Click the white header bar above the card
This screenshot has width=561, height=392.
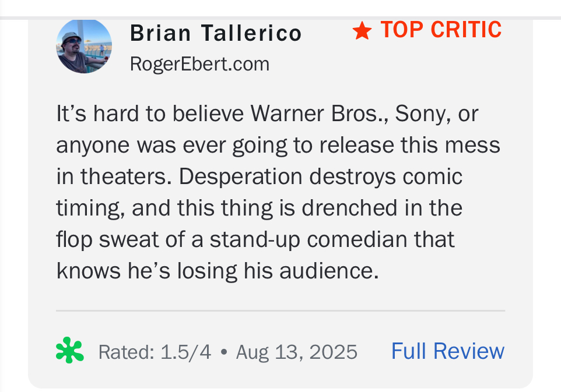[280, 8]
